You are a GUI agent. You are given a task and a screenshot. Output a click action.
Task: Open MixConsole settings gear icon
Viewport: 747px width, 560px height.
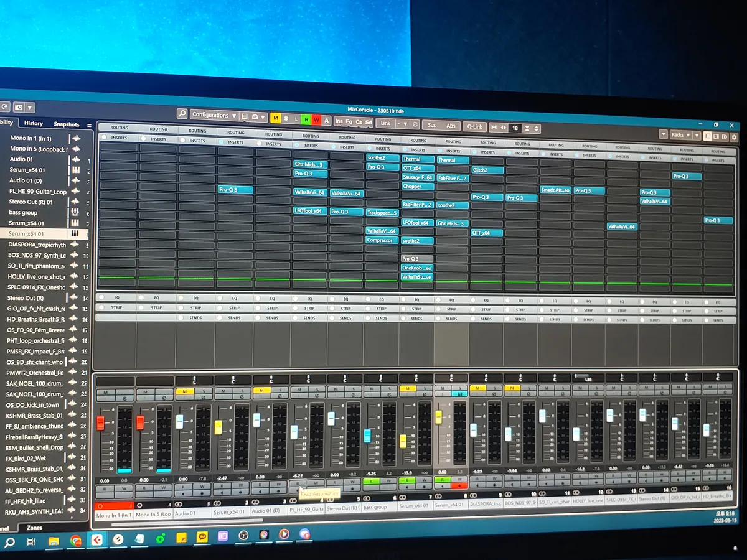tap(733, 136)
